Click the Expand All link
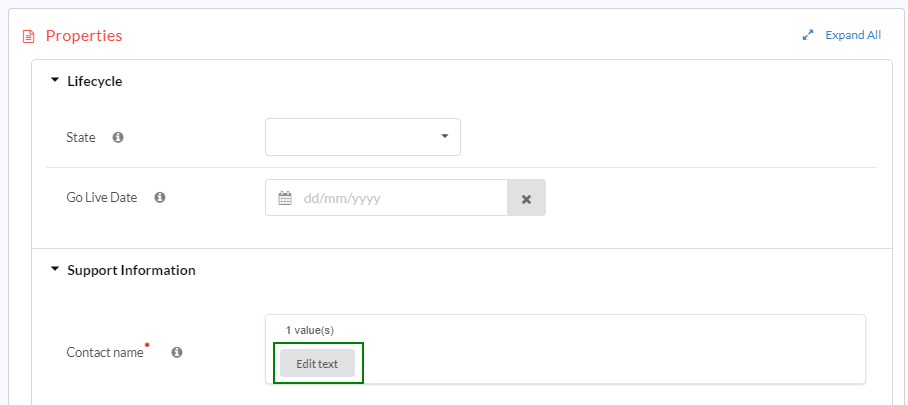The height and width of the screenshot is (405, 908). (x=853, y=35)
